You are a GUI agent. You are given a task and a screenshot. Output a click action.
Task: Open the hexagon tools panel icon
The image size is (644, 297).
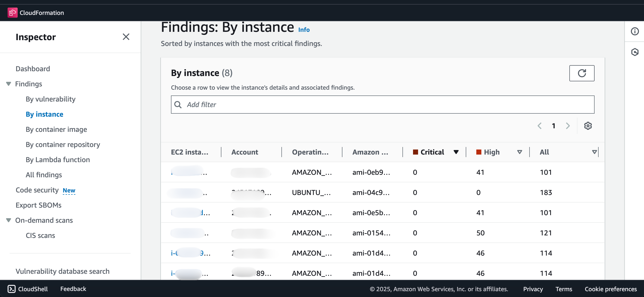(635, 52)
